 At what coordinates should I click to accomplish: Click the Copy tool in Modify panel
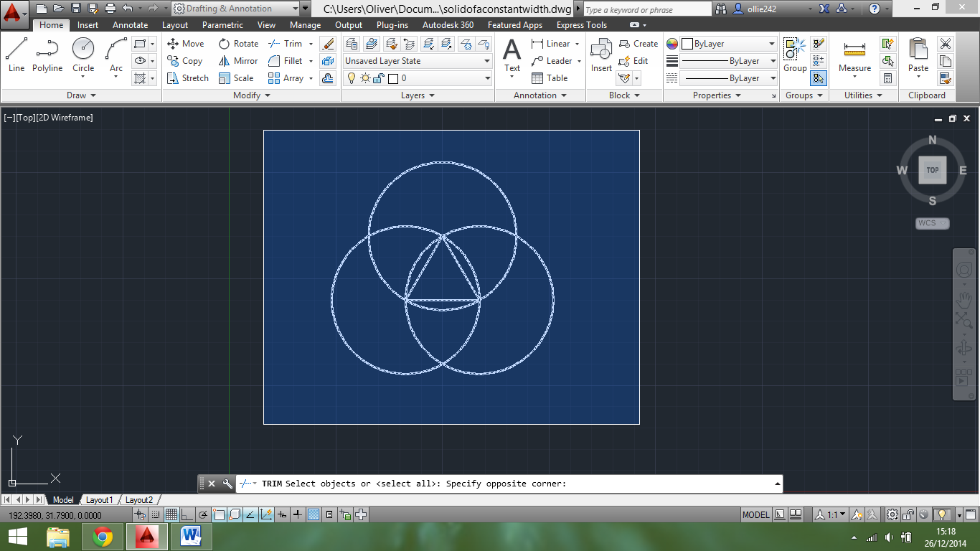[x=185, y=61]
